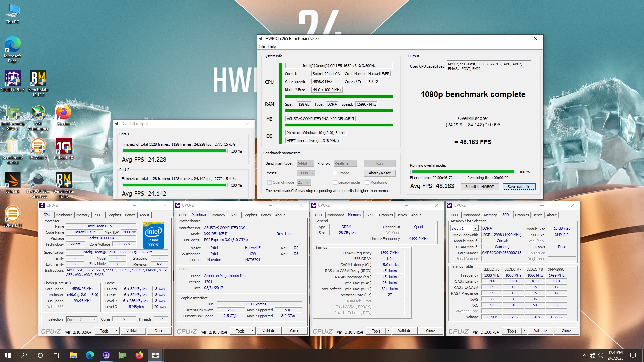Open MSI Afterburner desktop icon
The image size is (644, 362).
click(38, 117)
